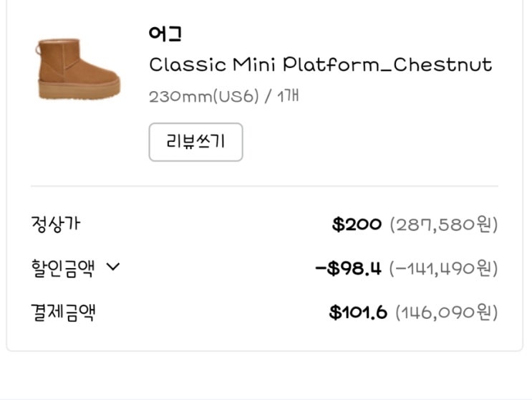
Task: Click the 정상가 label
Action: (x=55, y=224)
